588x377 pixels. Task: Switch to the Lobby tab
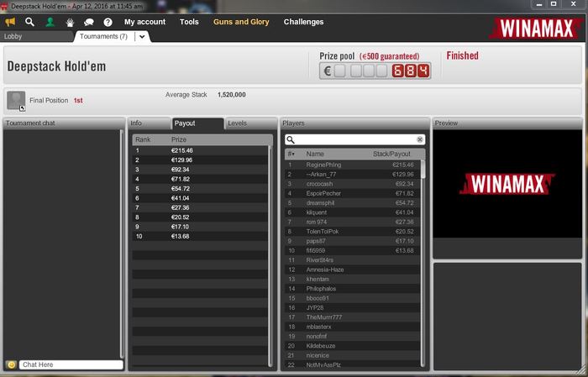point(37,36)
